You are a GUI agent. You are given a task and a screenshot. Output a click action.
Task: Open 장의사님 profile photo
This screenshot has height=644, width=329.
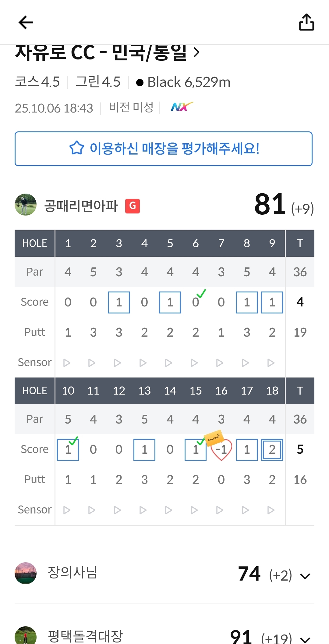pos(26,573)
